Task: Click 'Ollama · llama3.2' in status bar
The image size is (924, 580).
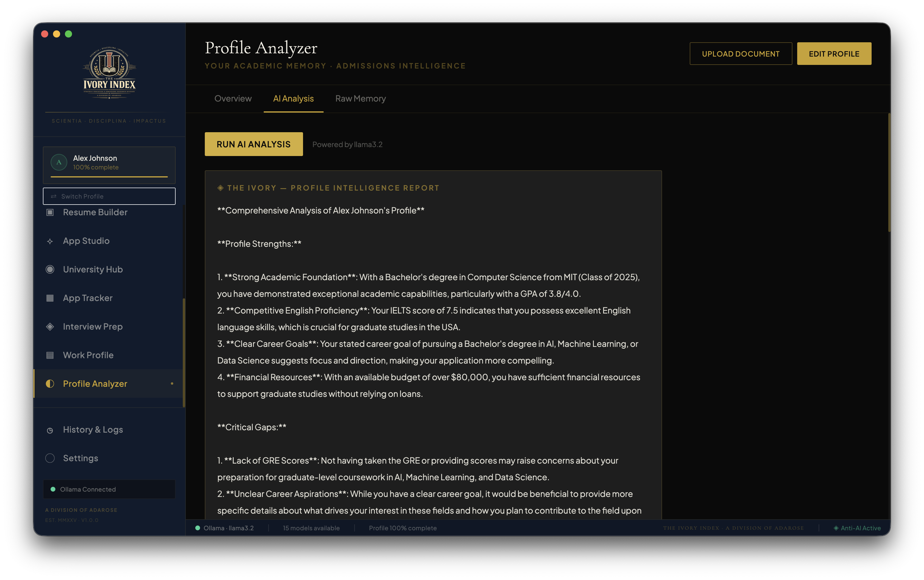Action: [229, 528]
